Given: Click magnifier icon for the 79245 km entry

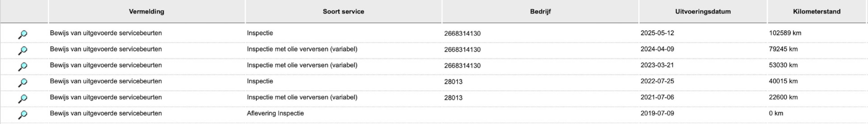Looking at the screenshot, I should [23, 50].
